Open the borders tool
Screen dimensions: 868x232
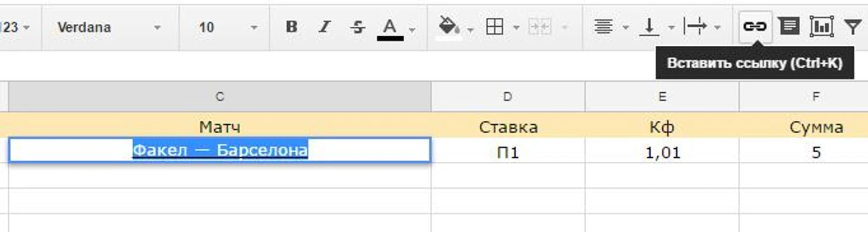[x=495, y=27]
